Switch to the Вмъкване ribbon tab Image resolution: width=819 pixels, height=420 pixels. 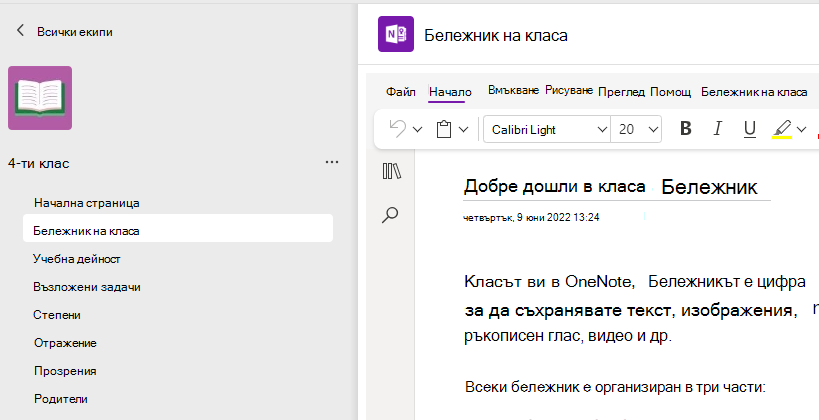click(513, 90)
